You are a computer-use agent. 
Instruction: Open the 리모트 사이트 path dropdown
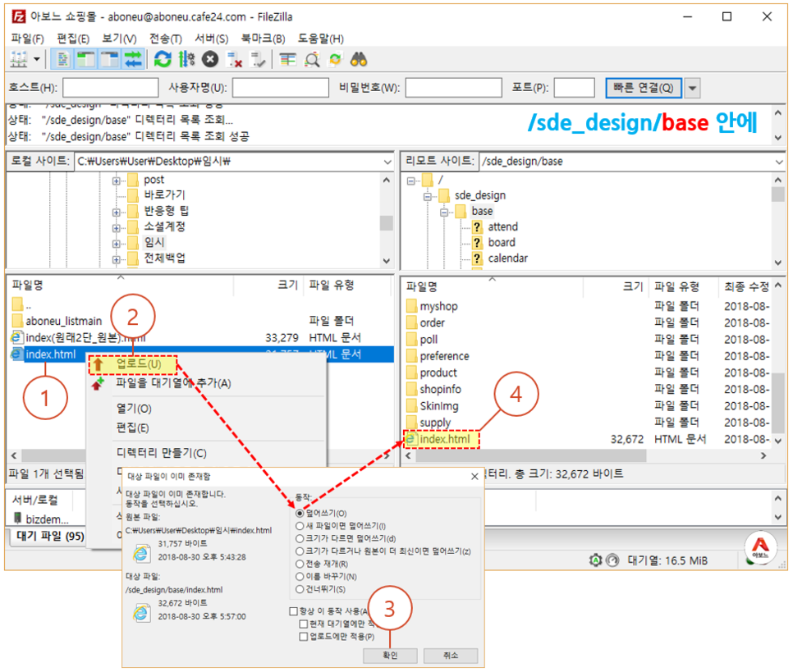click(x=779, y=162)
